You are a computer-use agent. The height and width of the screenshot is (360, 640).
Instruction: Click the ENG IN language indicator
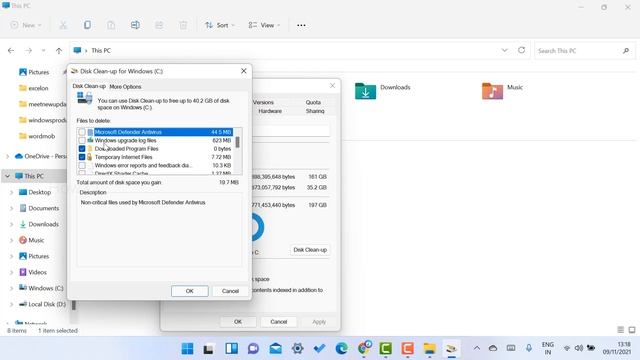(x=548, y=348)
